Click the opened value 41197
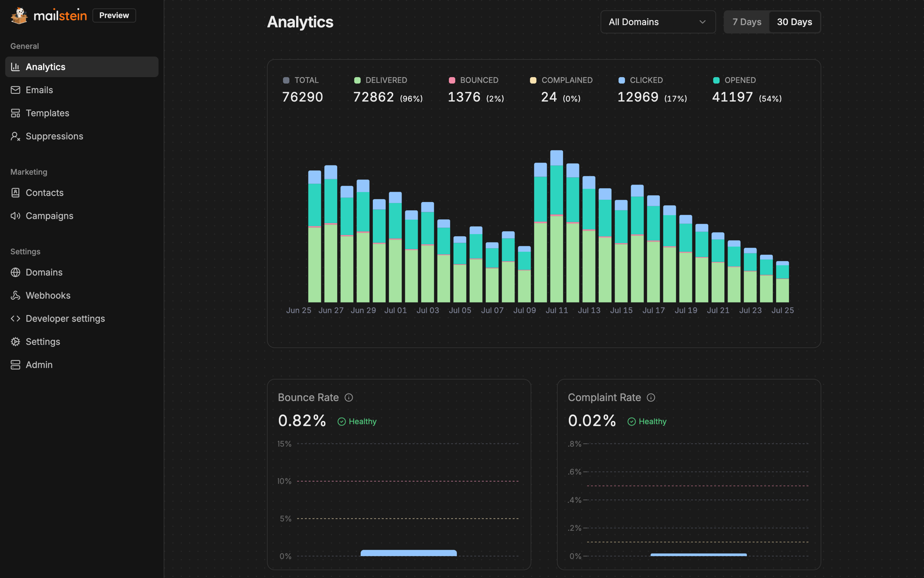This screenshot has height=578, width=924. click(733, 97)
